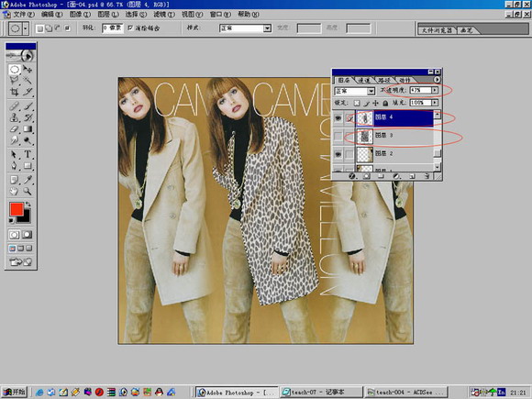Hide layer 4 via its eye icon
This screenshot has height=399, width=532.
click(338, 117)
